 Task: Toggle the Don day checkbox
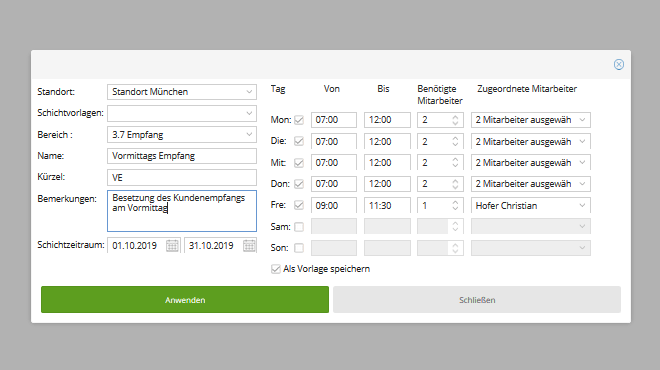(x=299, y=184)
